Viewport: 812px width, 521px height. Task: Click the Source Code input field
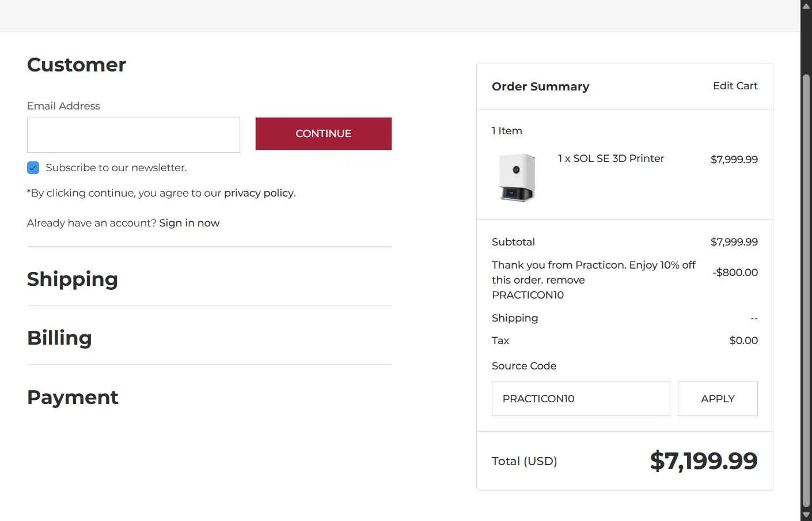[x=581, y=399]
